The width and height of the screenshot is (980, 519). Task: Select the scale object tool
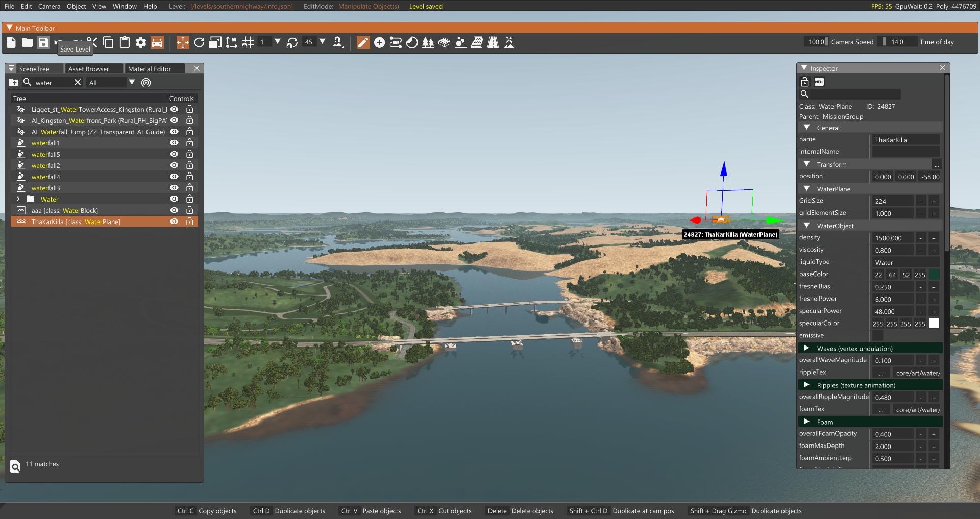click(215, 42)
